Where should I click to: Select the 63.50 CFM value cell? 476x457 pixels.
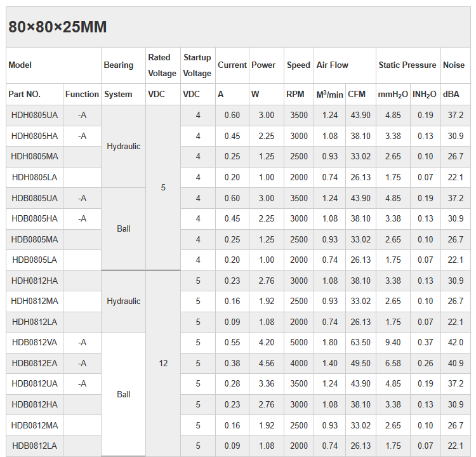pos(360,343)
